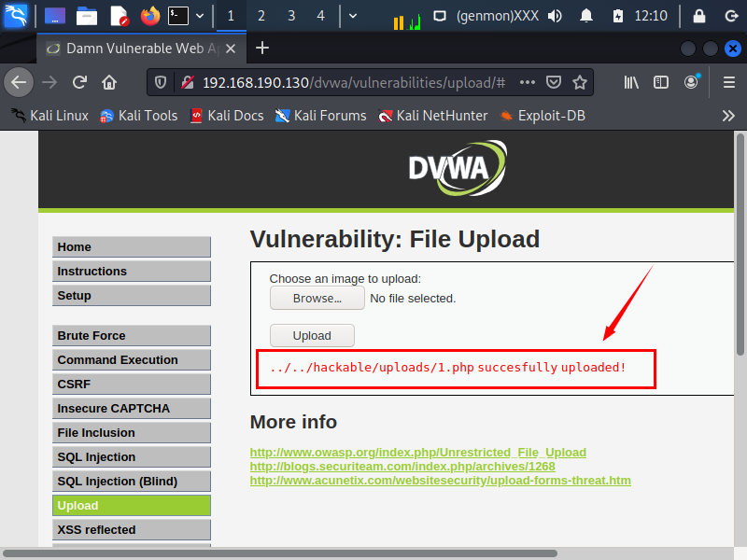Expand the workspace list dropdown arrow
Viewport: 747px width, 560px height.
click(353, 16)
